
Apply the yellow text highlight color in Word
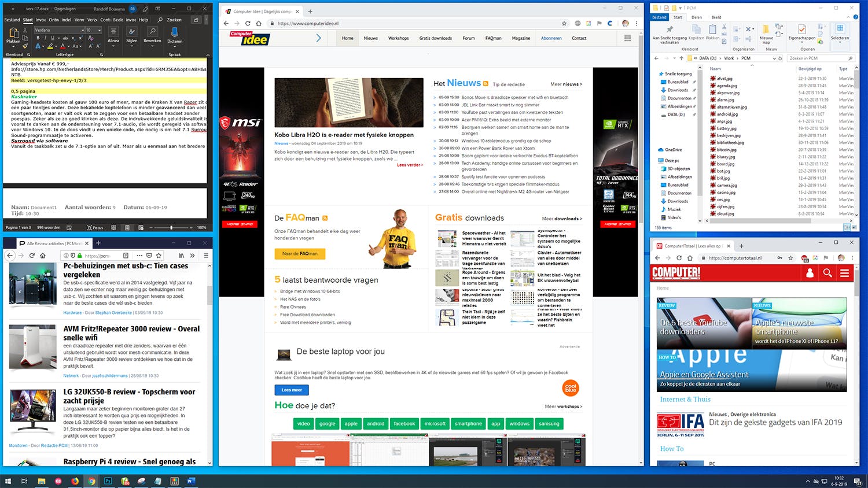click(51, 46)
